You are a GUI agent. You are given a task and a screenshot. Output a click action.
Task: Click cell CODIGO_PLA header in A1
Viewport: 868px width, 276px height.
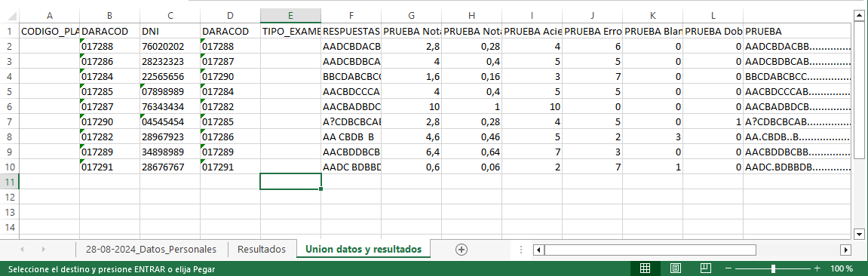click(50, 32)
